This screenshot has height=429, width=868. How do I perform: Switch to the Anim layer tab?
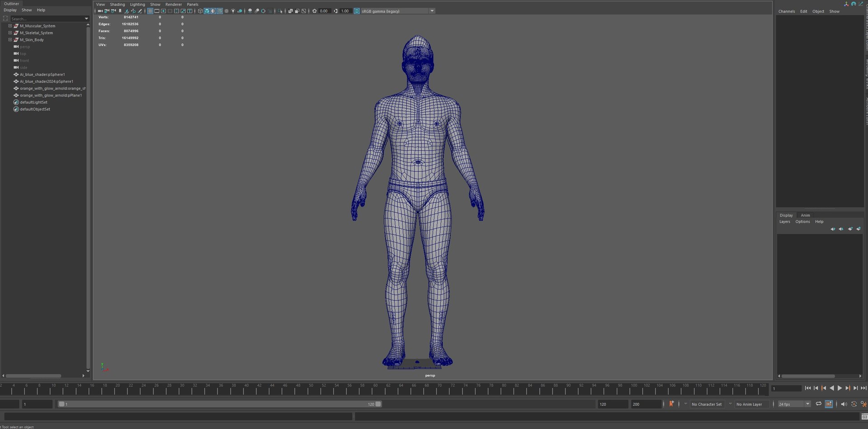[806, 215]
